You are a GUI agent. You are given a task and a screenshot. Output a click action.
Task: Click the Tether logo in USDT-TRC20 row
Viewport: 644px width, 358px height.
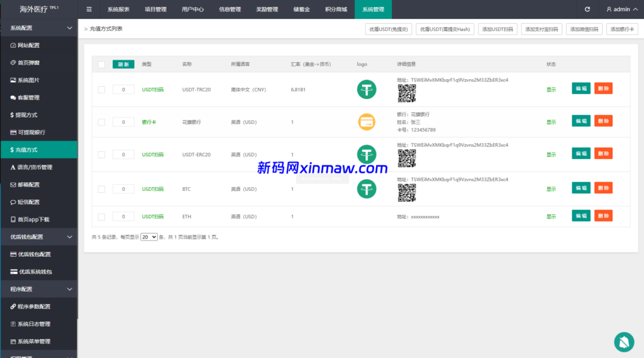pos(367,89)
